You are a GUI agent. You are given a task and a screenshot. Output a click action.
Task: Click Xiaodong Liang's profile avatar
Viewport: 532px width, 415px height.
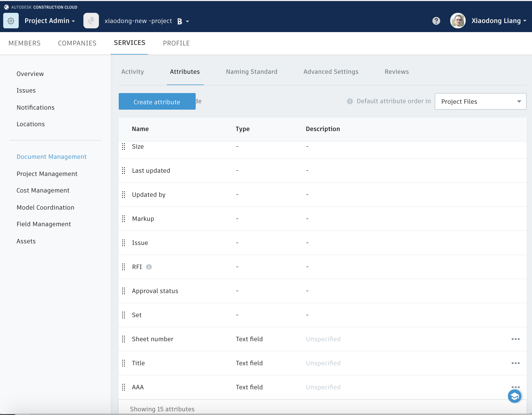pyautogui.click(x=458, y=21)
